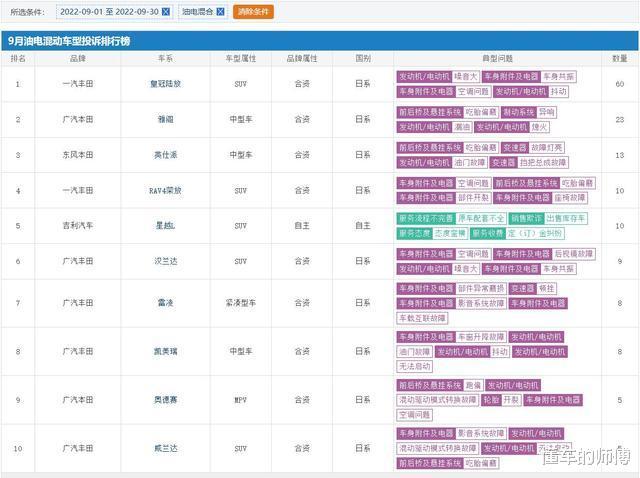Click the 故障灯亮 tag in 英仕派 row
This screenshot has height=478, width=640.
click(x=547, y=147)
